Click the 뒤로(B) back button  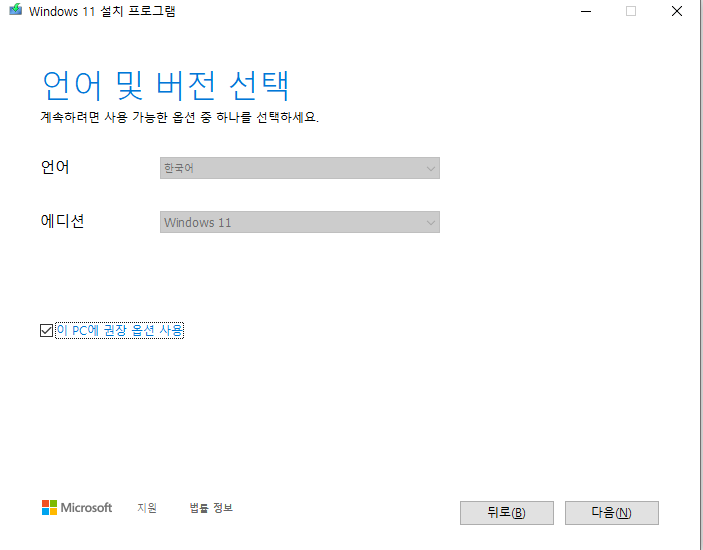click(x=507, y=513)
